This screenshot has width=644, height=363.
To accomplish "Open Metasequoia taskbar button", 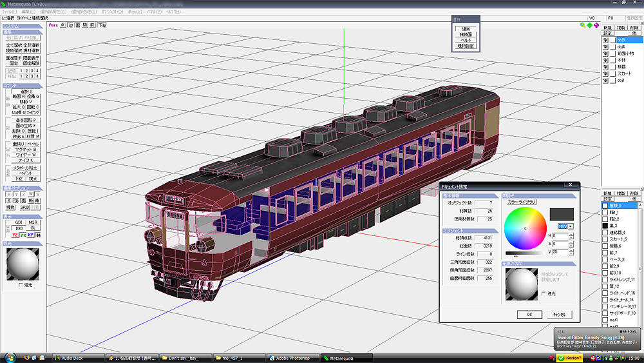I will point(346,358).
